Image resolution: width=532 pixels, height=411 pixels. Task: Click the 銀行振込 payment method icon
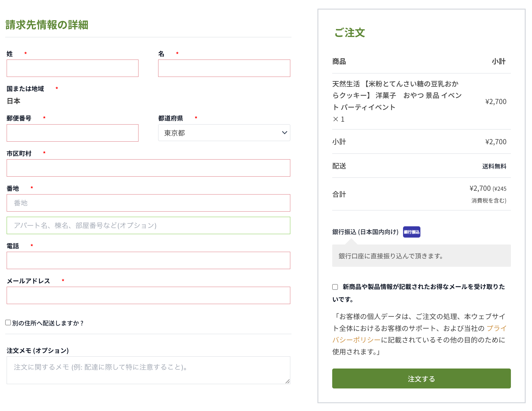(411, 232)
